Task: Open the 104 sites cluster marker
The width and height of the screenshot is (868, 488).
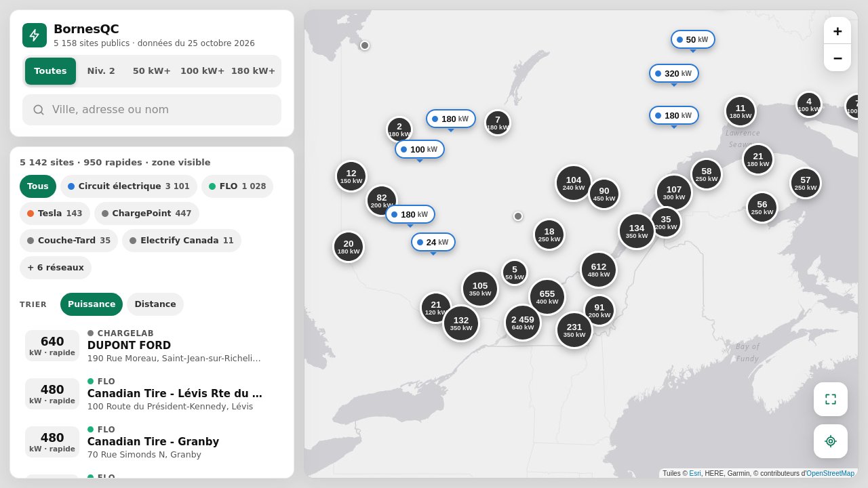Action: tap(574, 183)
